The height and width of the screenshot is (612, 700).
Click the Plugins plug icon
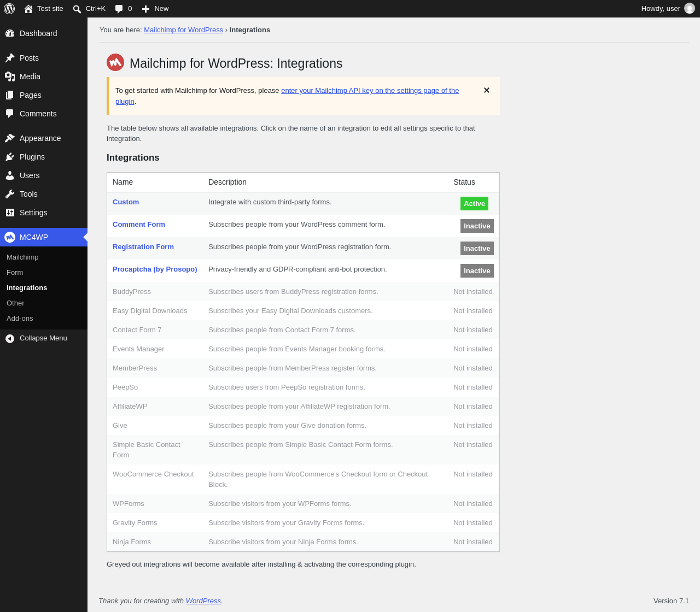pos(10,157)
